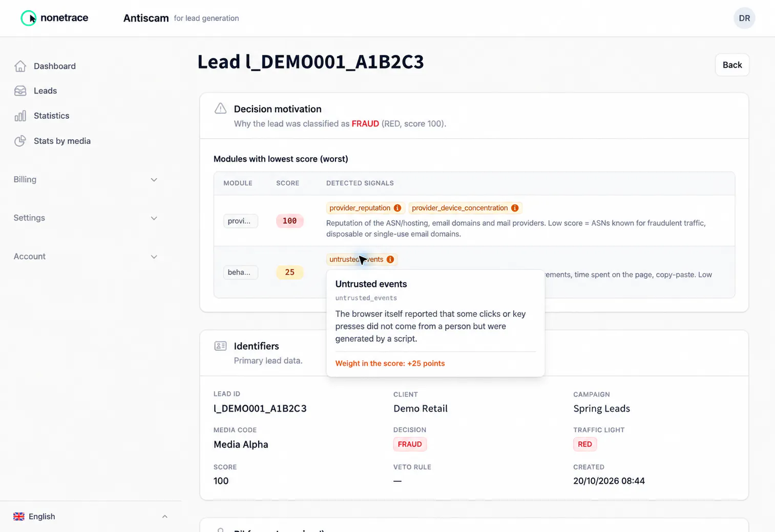The width and height of the screenshot is (775, 532).
Task: Click the truncated 'beha...' module chip
Action: [x=240, y=272]
